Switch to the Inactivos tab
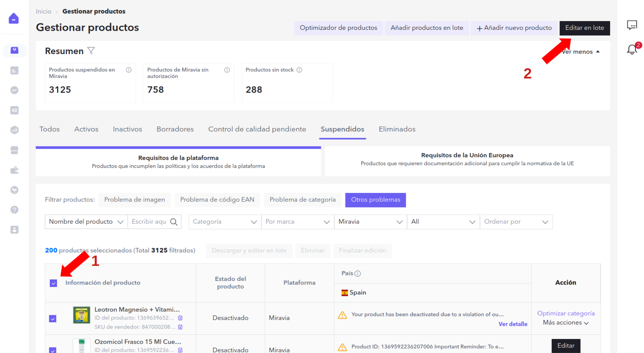Image resolution: width=644 pixels, height=353 pixels. [127, 129]
